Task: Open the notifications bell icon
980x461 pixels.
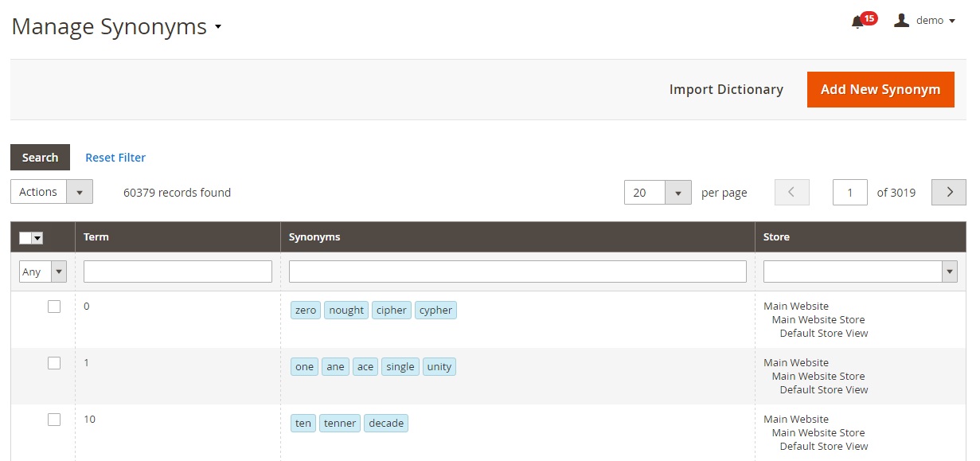Action: coord(857,21)
